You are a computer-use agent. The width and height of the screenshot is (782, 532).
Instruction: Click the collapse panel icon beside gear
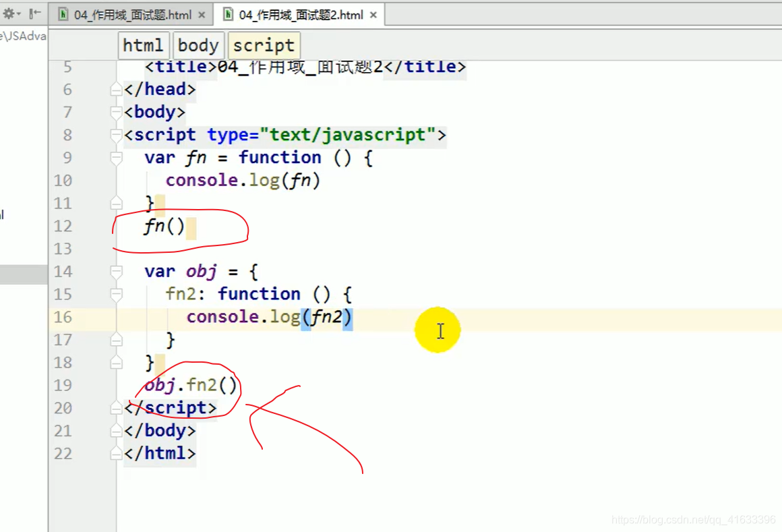pos(34,13)
